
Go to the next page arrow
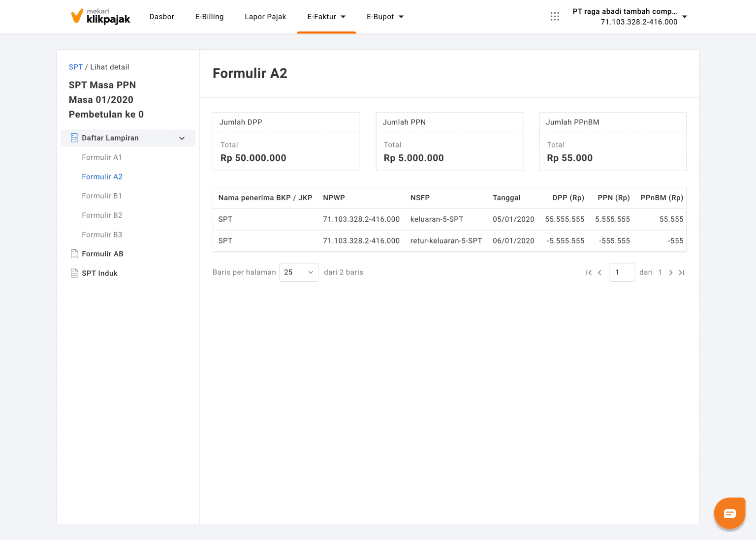670,272
